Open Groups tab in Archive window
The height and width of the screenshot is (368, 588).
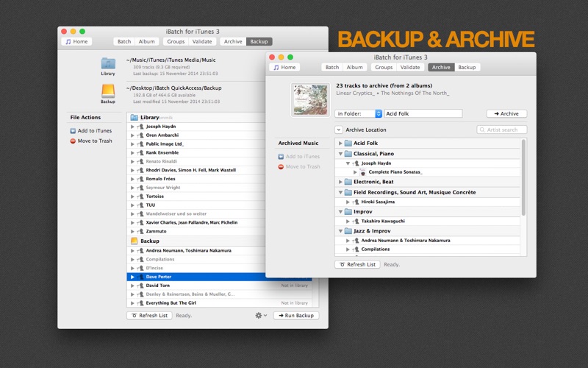(x=384, y=67)
